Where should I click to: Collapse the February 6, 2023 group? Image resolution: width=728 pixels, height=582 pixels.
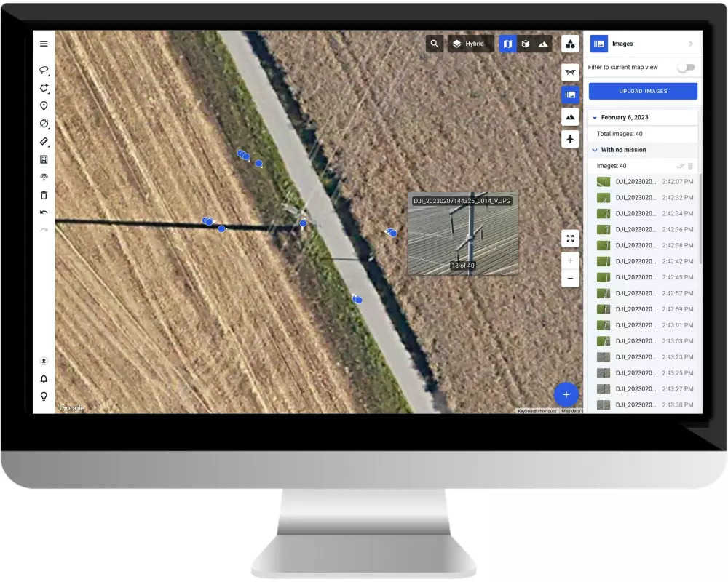[x=595, y=117]
